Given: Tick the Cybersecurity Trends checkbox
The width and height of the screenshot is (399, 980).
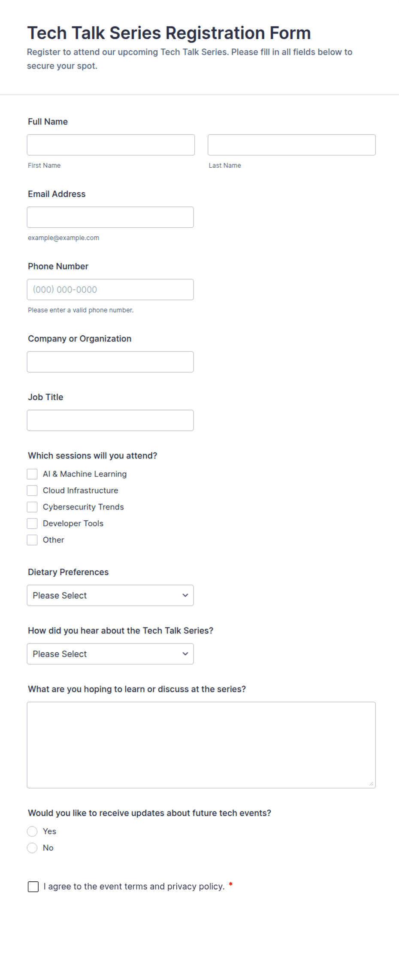Looking at the screenshot, I should pos(32,507).
